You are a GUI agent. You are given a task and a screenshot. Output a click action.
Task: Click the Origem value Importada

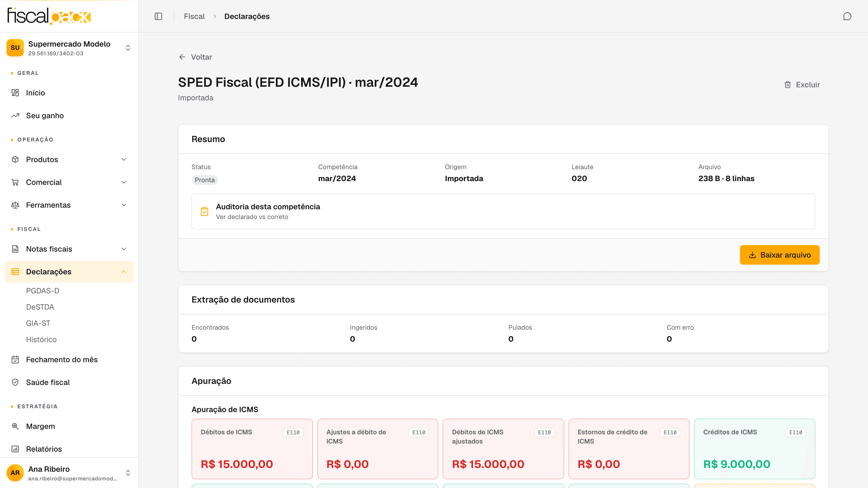point(464,178)
